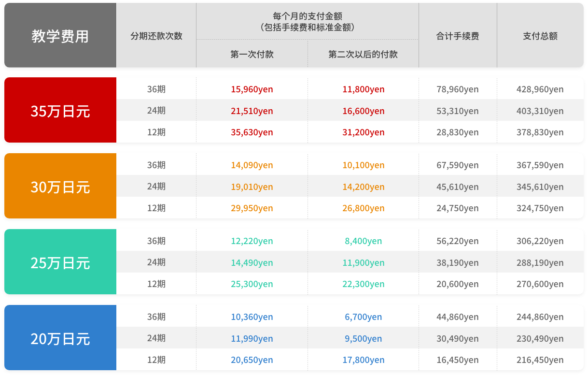588x376 pixels.
Task: Select the 21,510yen first payment value
Action: [252, 111]
